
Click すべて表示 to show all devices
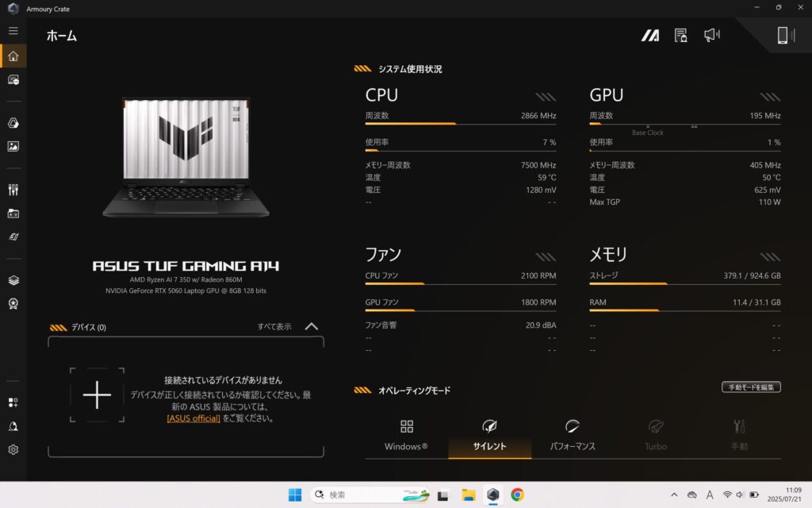tap(274, 326)
